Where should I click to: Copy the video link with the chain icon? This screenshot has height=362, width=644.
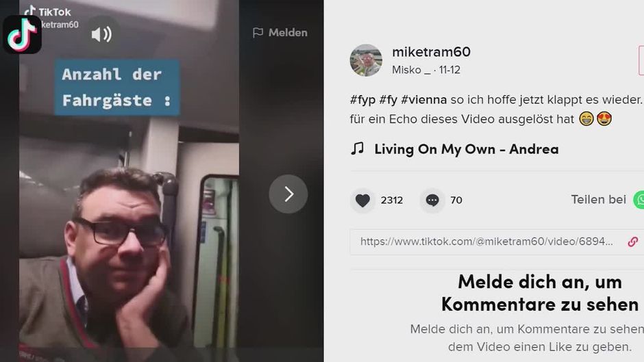(633, 242)
